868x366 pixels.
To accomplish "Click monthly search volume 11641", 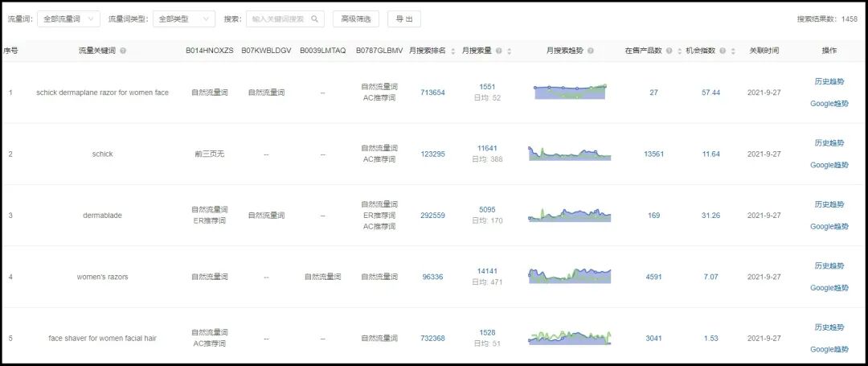I will point(487,148).
